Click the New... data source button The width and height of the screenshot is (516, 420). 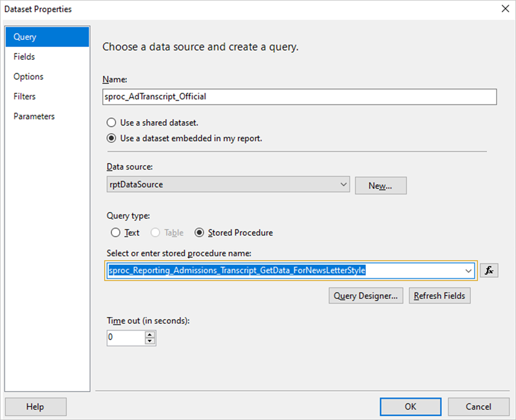tap(380, 186)
